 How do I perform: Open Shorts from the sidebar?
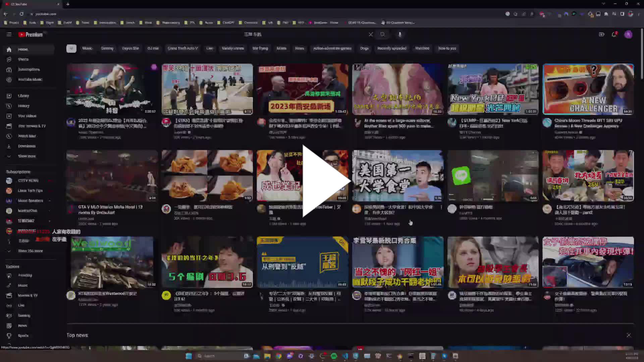click(23, 59)
